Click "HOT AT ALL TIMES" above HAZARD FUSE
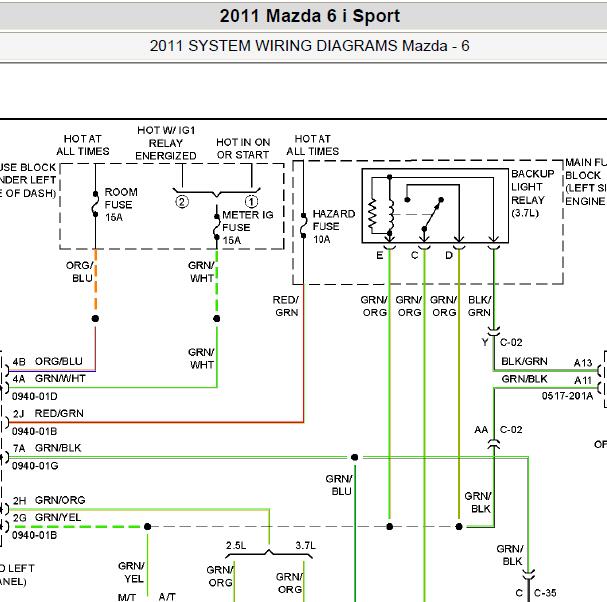The image size is (607, 602). tap(313, 145)
